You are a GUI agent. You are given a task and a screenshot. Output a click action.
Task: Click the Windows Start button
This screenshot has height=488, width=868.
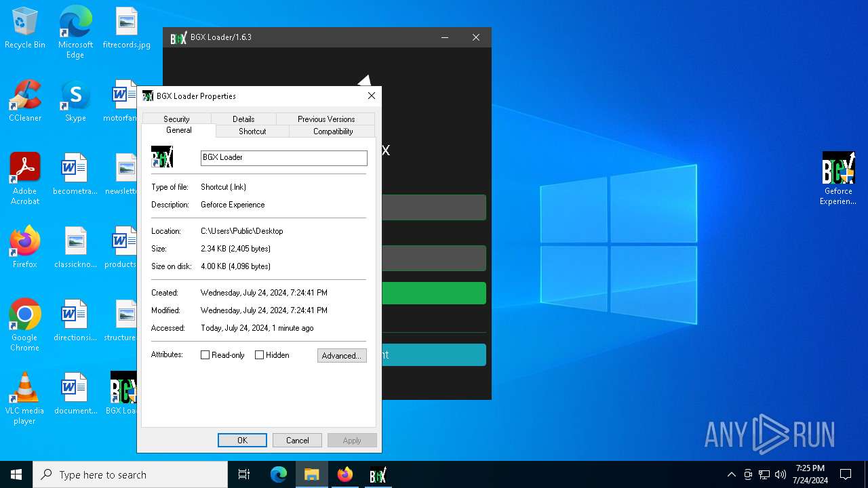tap(16, 474)
